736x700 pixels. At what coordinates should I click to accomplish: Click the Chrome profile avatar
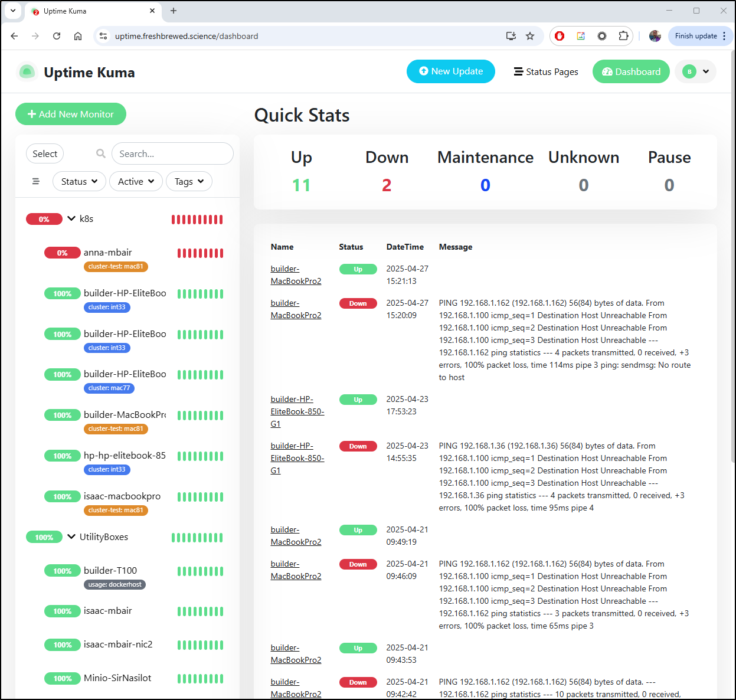click(x=655, y=36)
